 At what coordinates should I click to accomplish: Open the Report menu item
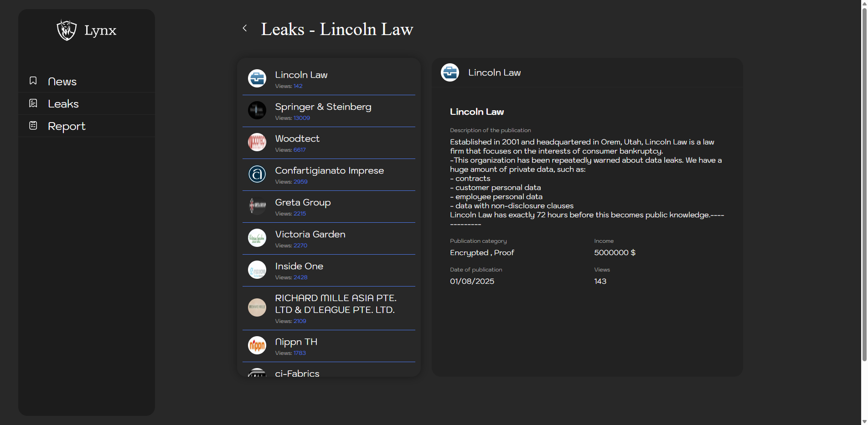click(x=67, y=126)
